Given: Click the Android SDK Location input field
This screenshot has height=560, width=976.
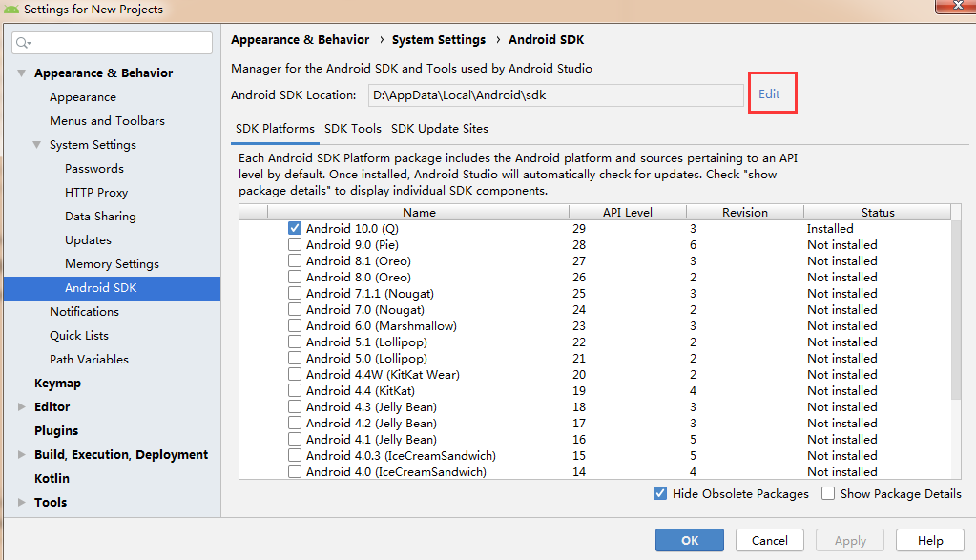Looking at the screenshot, I should point(555,94).
